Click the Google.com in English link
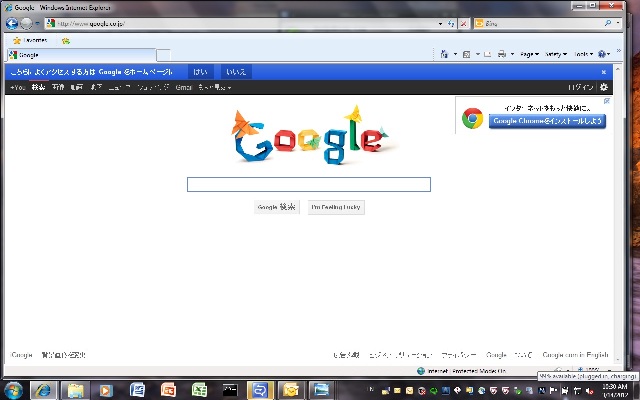 576,355
